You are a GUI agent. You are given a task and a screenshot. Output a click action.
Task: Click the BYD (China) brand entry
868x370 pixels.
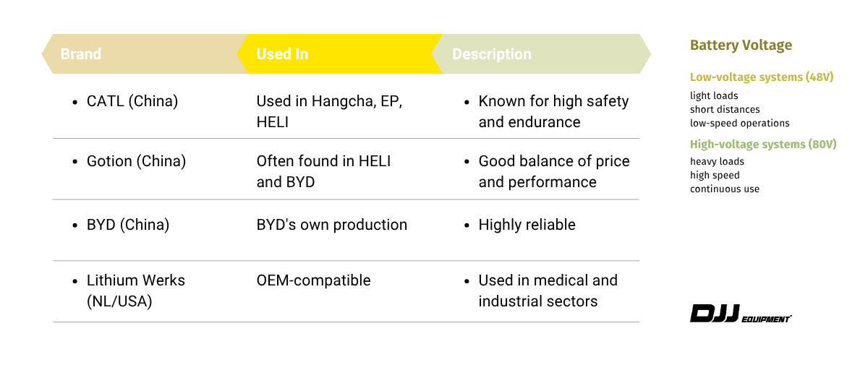(128, 225)
